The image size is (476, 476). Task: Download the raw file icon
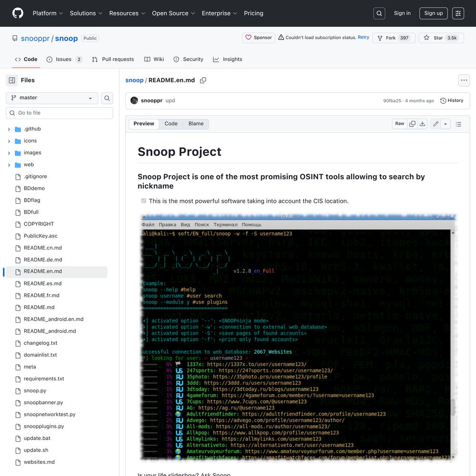point(422,124)
